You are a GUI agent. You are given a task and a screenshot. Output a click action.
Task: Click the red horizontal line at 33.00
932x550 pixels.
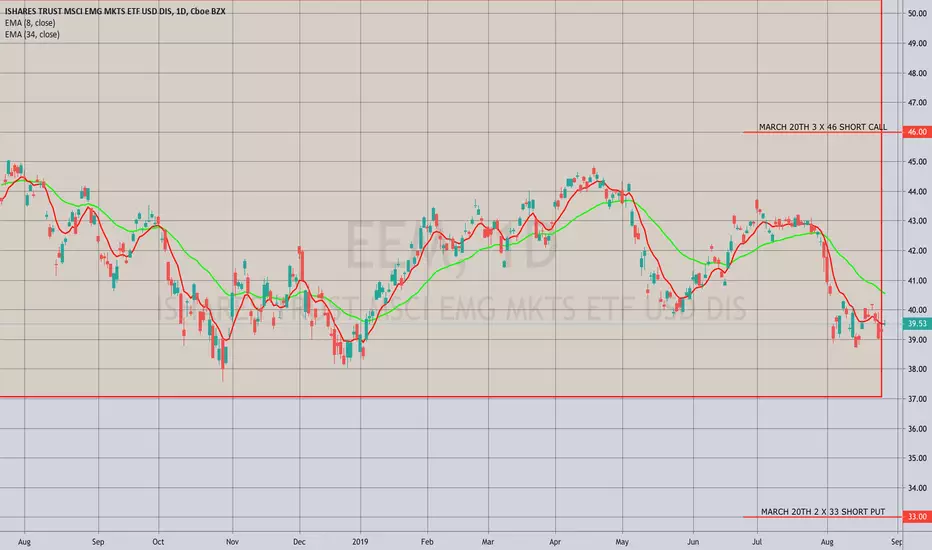tap(823, 517)
